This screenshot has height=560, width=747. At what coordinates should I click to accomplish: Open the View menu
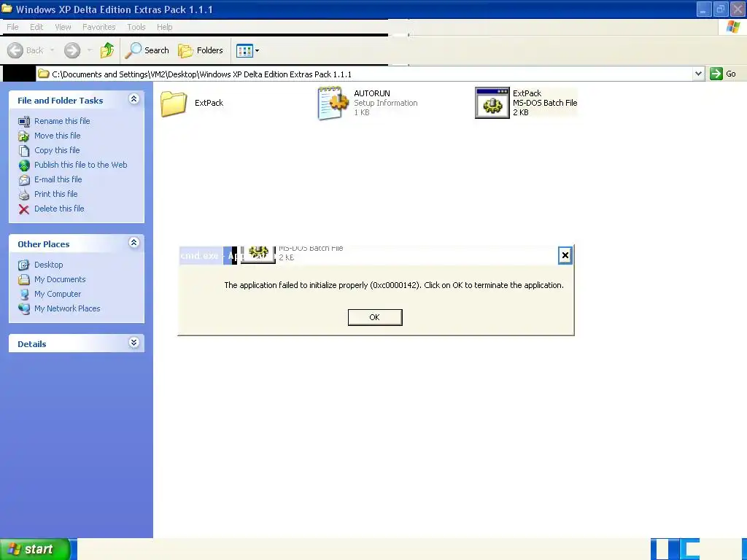(x=63, y=27)
